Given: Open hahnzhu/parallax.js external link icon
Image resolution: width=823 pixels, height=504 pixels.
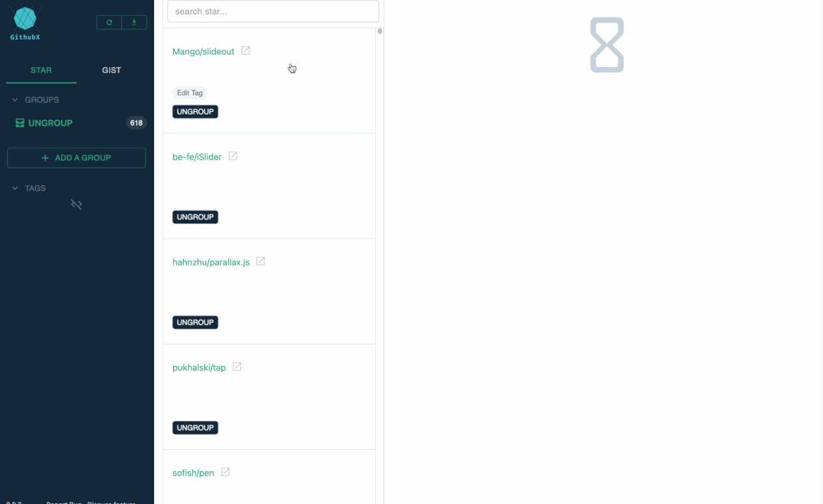Looking at the screenshot, I should (x=261, y=262).
